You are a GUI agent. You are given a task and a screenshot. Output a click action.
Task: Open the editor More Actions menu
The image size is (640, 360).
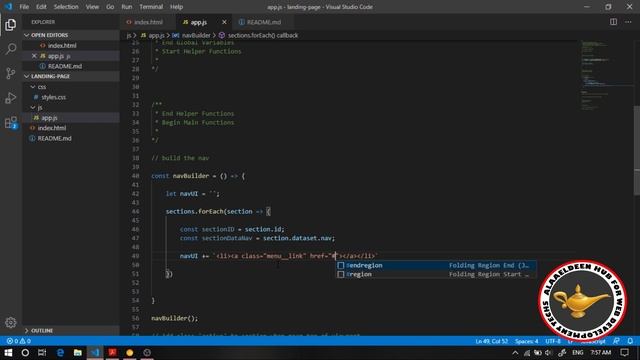[628, 22]
